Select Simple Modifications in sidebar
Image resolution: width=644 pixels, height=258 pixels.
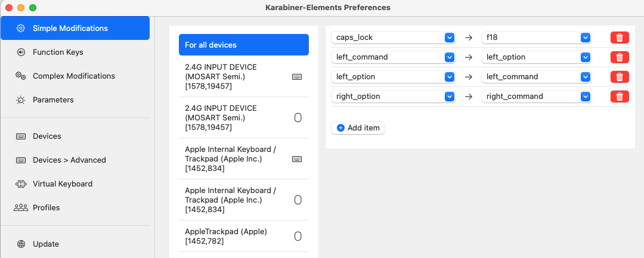tap(75, 28)
